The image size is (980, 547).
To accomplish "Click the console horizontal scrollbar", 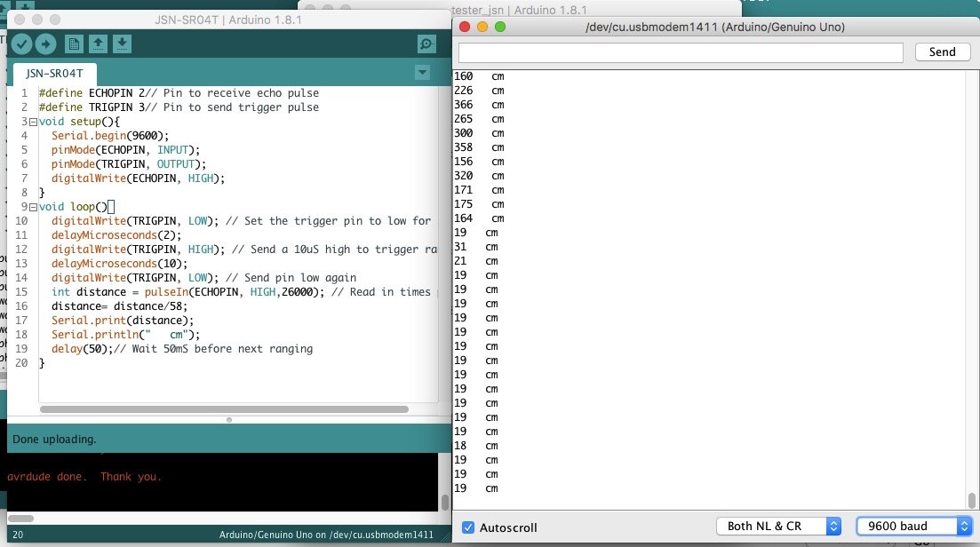I will [x=20, y=518].
